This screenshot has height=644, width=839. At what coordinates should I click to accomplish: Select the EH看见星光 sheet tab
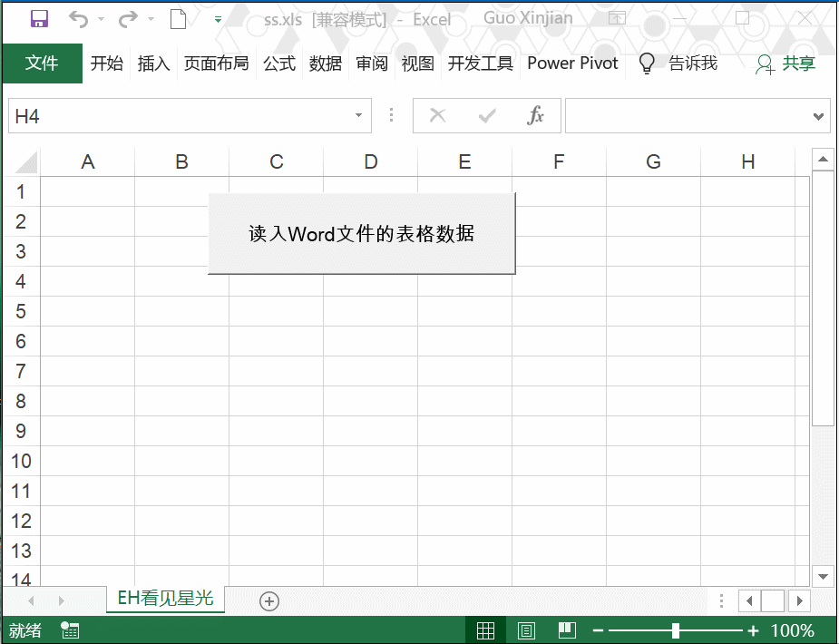point(165,600)
